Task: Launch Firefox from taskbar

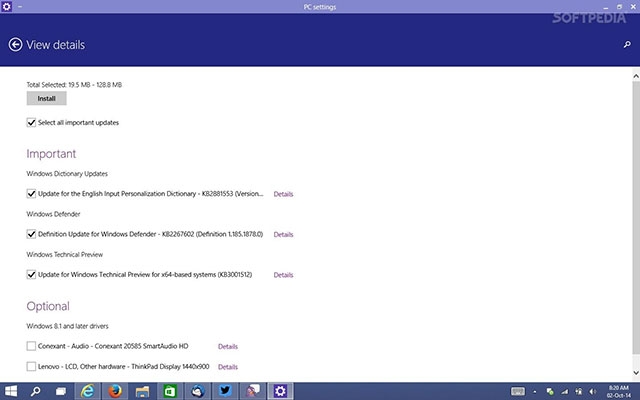Action: (114, 390)
